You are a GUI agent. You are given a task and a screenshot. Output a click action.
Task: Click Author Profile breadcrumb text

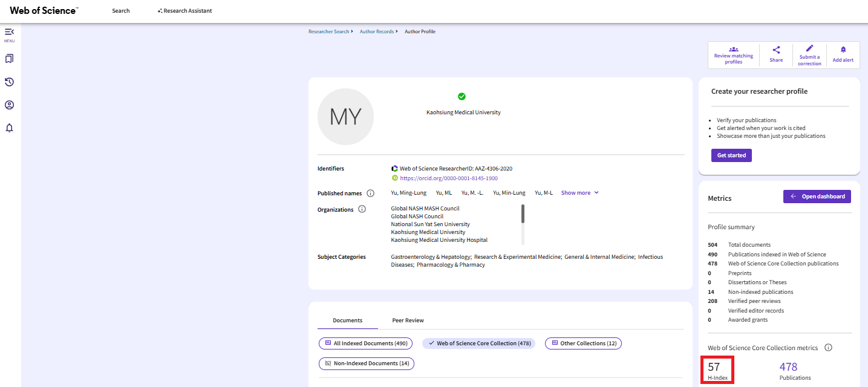coord(420,31)
